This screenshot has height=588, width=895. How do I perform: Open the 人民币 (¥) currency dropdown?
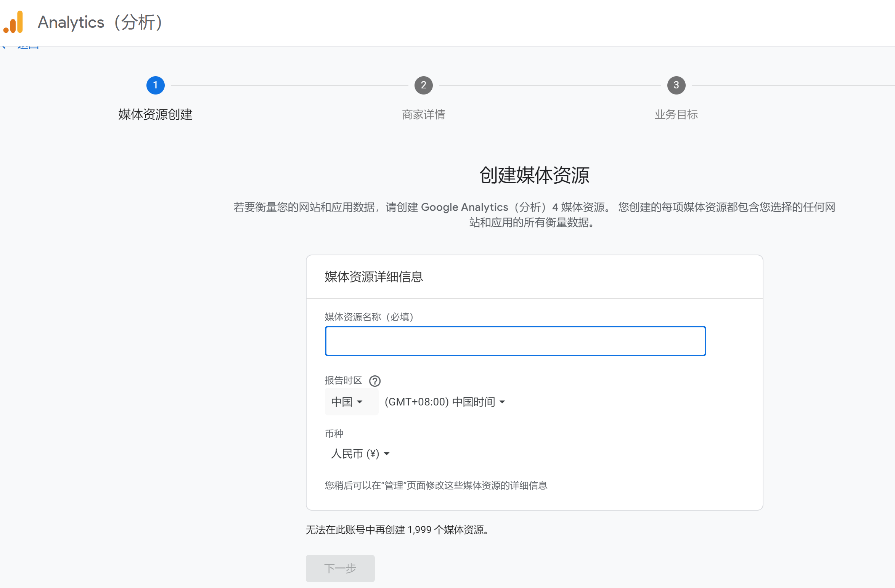tap(360, 453)
